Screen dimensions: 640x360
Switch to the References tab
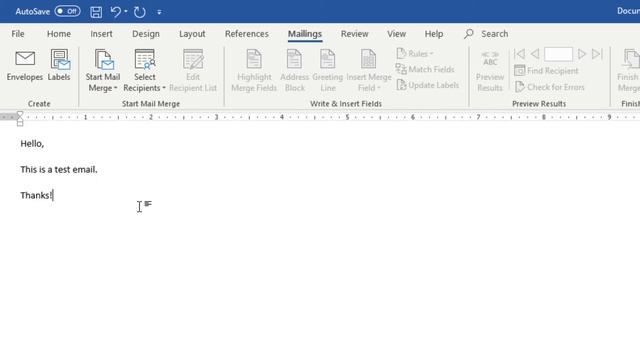247,34
